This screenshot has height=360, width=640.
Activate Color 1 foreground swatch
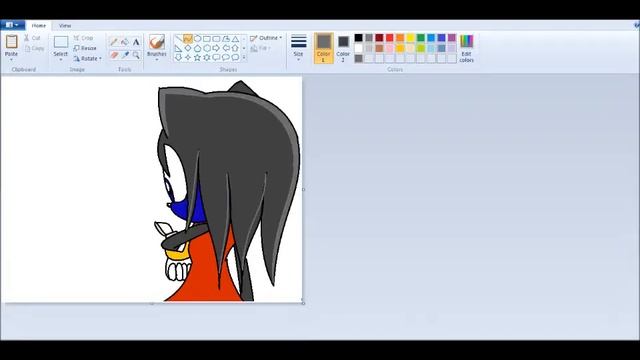(324, 48)
